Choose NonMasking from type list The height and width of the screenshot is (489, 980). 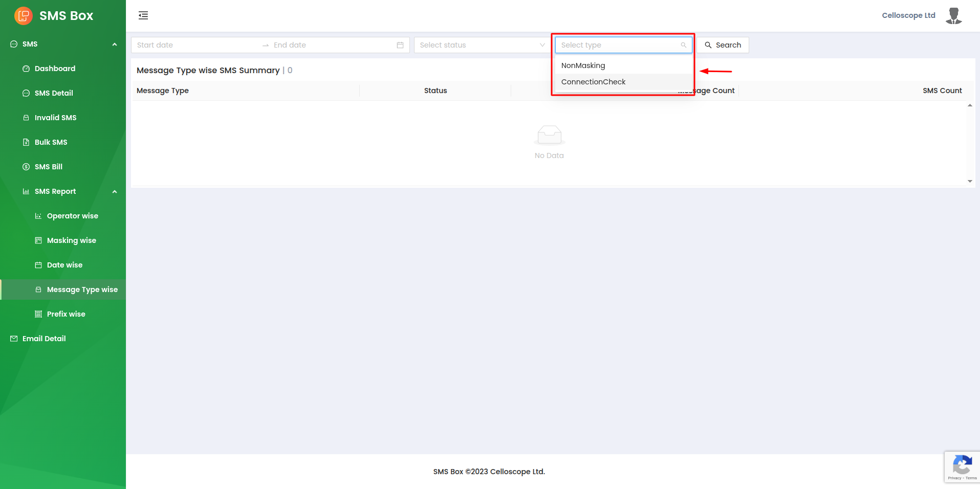pos(583,65)
